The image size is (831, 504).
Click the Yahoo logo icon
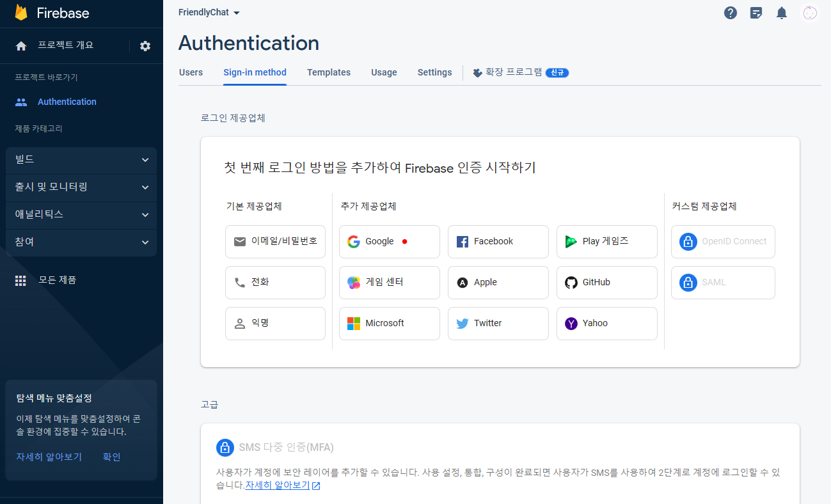tap(571, 324)
